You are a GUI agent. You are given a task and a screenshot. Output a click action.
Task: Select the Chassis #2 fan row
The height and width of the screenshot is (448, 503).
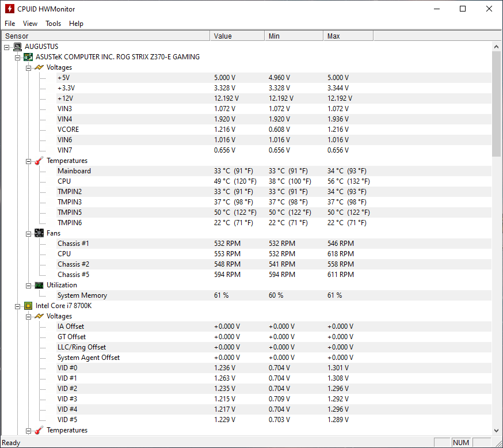point(274,264)
